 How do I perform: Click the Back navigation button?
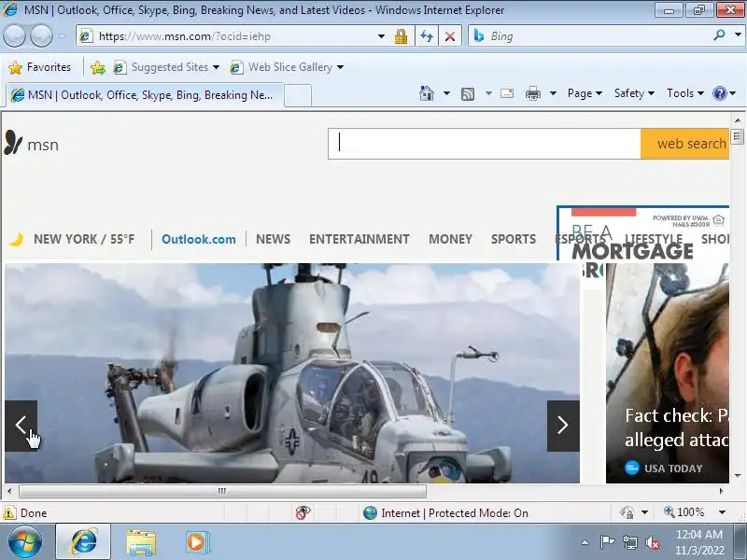[14, 36]
